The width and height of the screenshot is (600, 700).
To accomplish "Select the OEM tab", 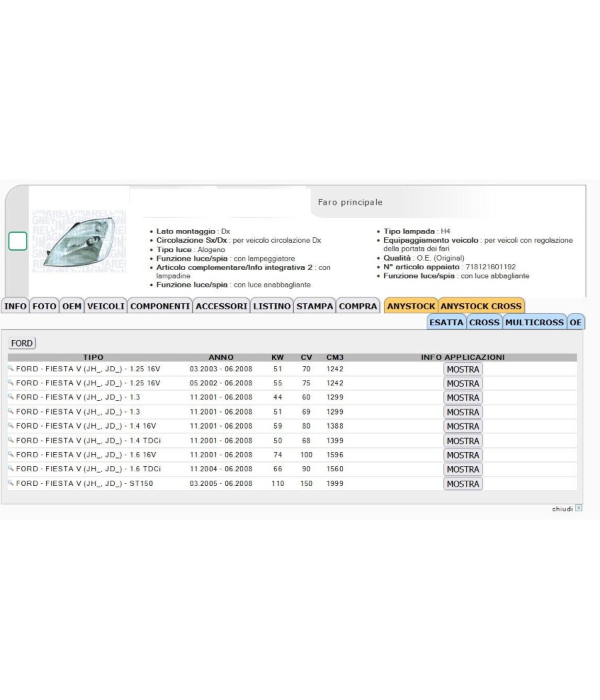I will (72, 306).
